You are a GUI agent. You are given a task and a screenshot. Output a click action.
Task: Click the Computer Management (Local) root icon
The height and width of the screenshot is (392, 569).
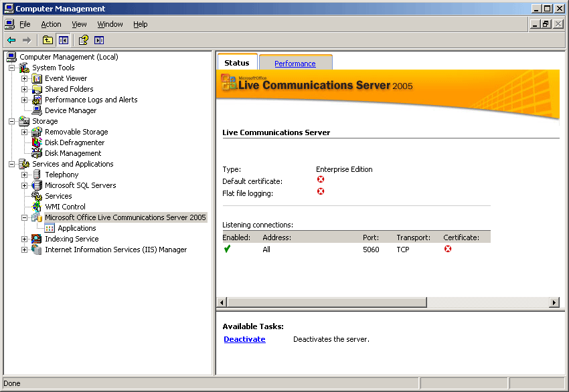pos(11,57)
